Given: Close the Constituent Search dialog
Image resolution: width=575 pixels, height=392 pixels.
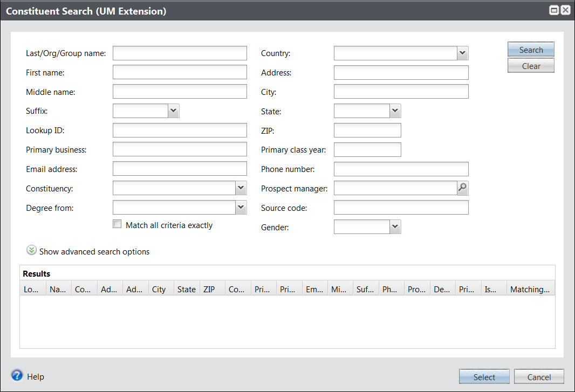Looking at the screenshot, I should [x=565, y=10].
